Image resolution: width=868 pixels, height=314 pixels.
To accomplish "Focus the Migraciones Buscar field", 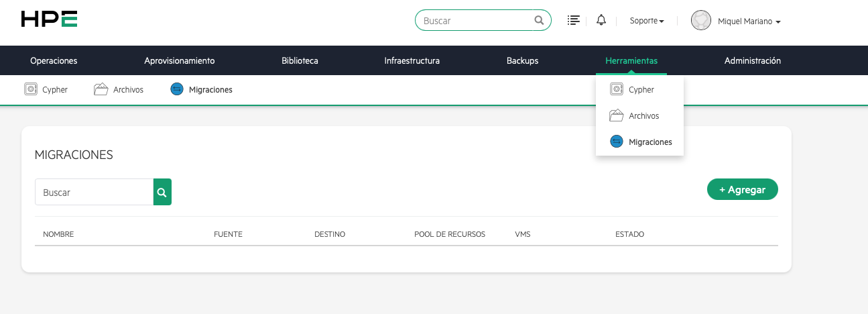I will click(x=95, y=192).
